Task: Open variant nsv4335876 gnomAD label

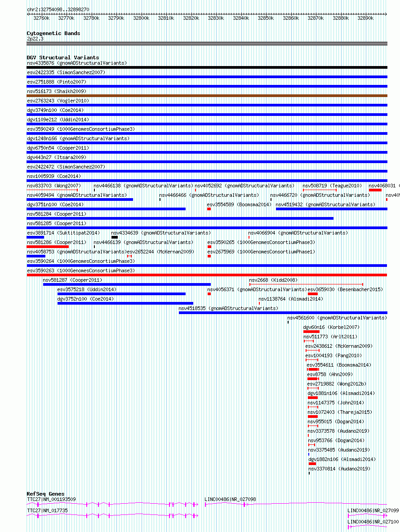Action: pyautogui.click(x=77, y=63)
